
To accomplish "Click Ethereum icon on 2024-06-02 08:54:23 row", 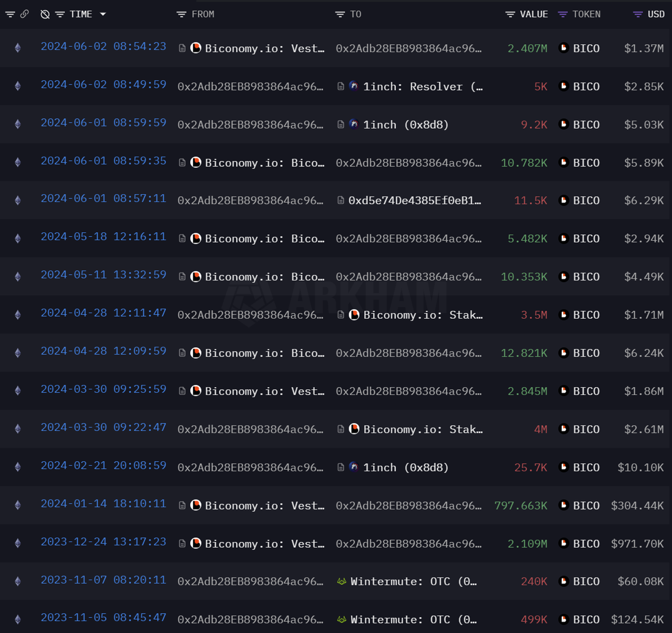I will coord(18,48).
